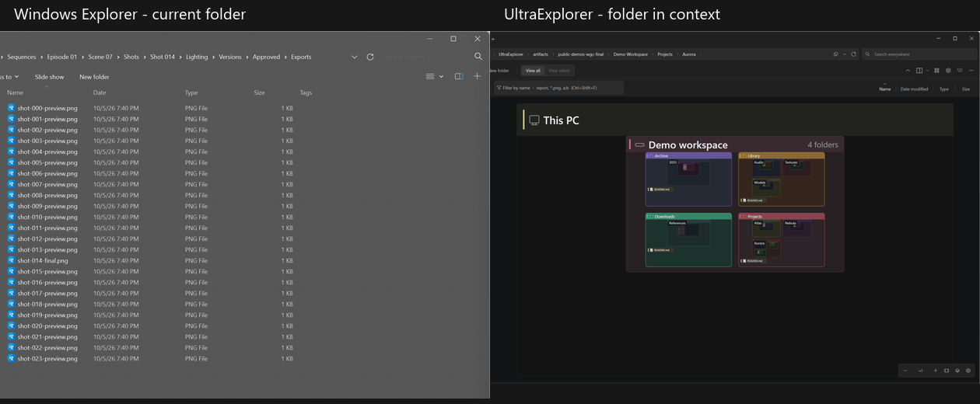The image size is (980, 404).
Task: Switch to grid view icon in UltraExplorer
Action: [x=936, y=71]
